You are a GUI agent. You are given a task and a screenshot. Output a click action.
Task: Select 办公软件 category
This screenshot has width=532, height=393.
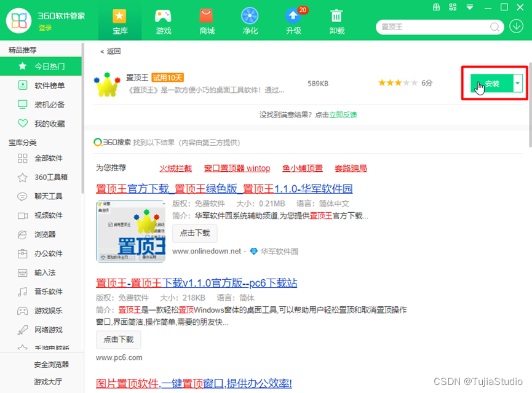point(41,253)
